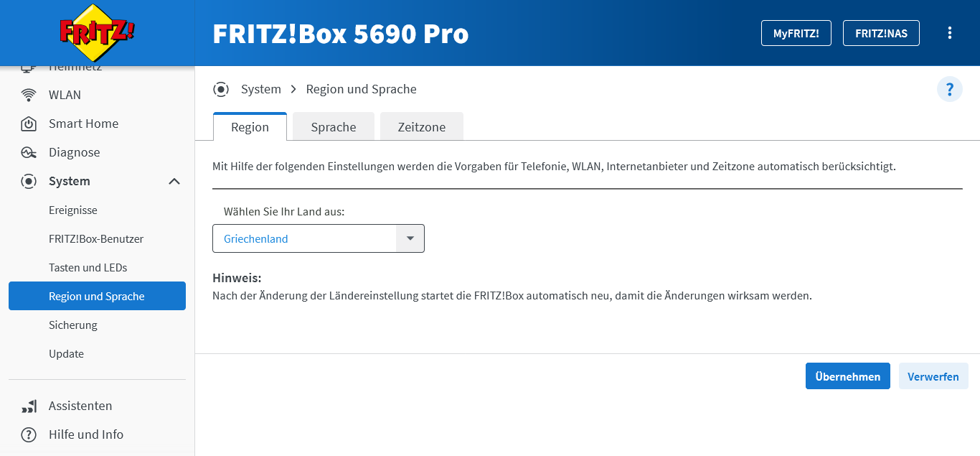This screenshot has width=980, height=456.
Task: Switch to the Zeitzone tab
Action: coord(422,127)
